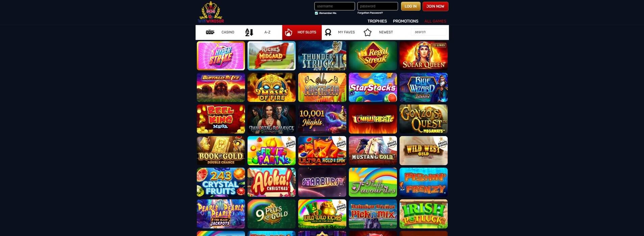Open the Trophies menu item
This screenshot has height=236, width=644.
(377, 21)
